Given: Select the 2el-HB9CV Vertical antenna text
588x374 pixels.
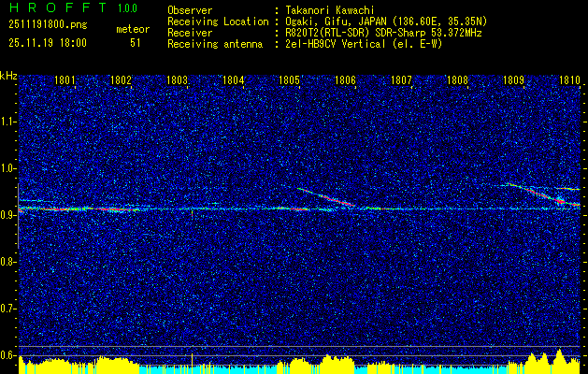Looking at the screenshot, I should pos(364,44).
